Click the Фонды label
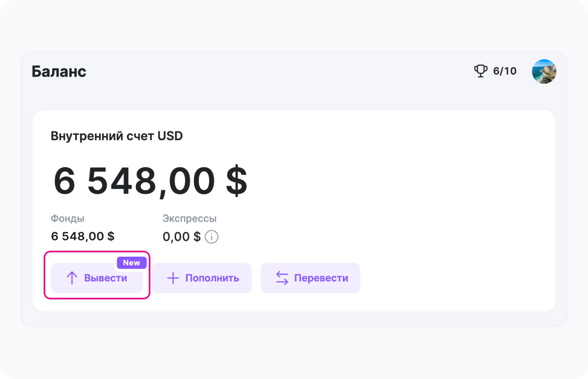588x379 pixels. [68, 219]
